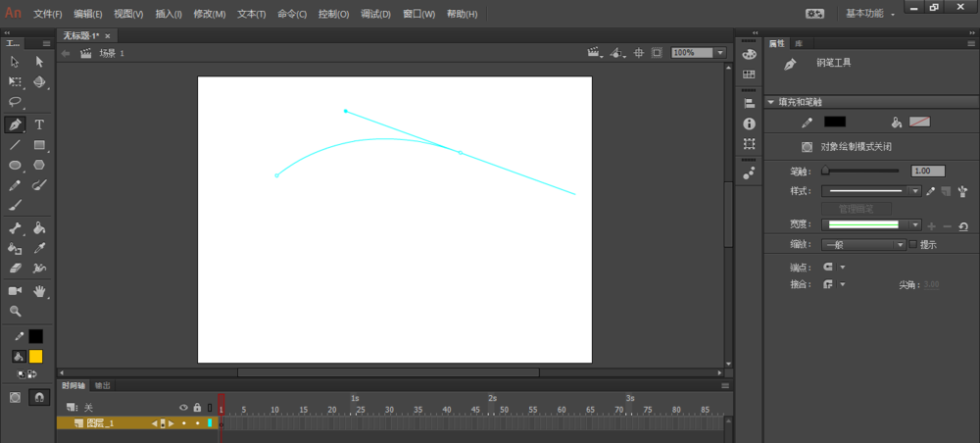Click the yellow fill color swatch

[35, 356]
